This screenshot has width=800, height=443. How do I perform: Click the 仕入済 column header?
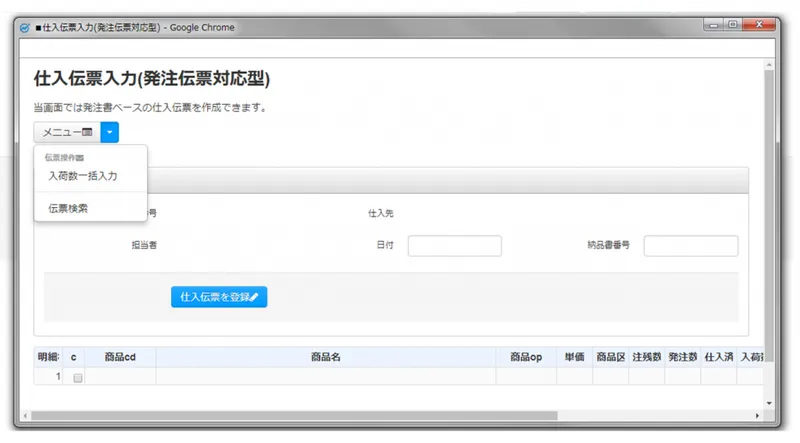click(x=718, y=357)
